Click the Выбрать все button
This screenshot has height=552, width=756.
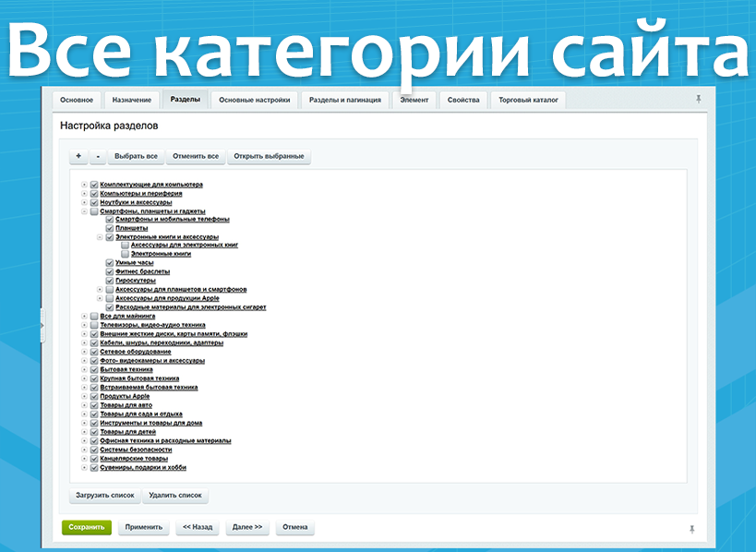[x=137, y=156]
